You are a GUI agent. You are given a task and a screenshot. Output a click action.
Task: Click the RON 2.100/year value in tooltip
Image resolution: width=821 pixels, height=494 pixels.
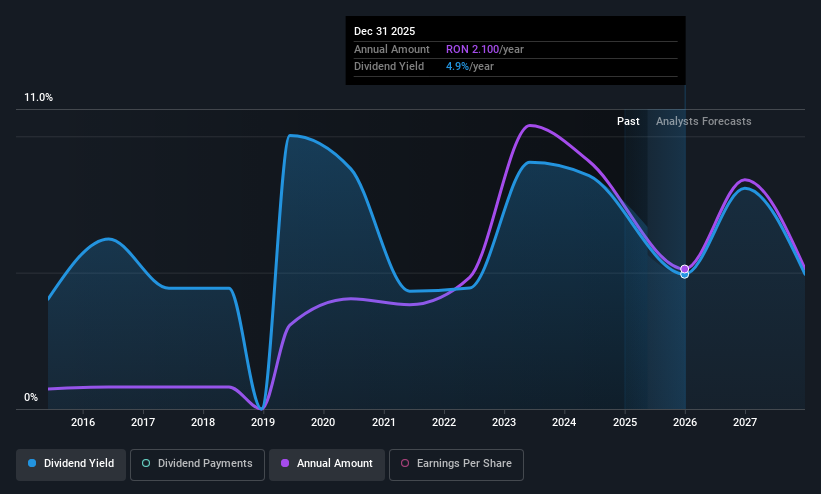pos(485,49)
